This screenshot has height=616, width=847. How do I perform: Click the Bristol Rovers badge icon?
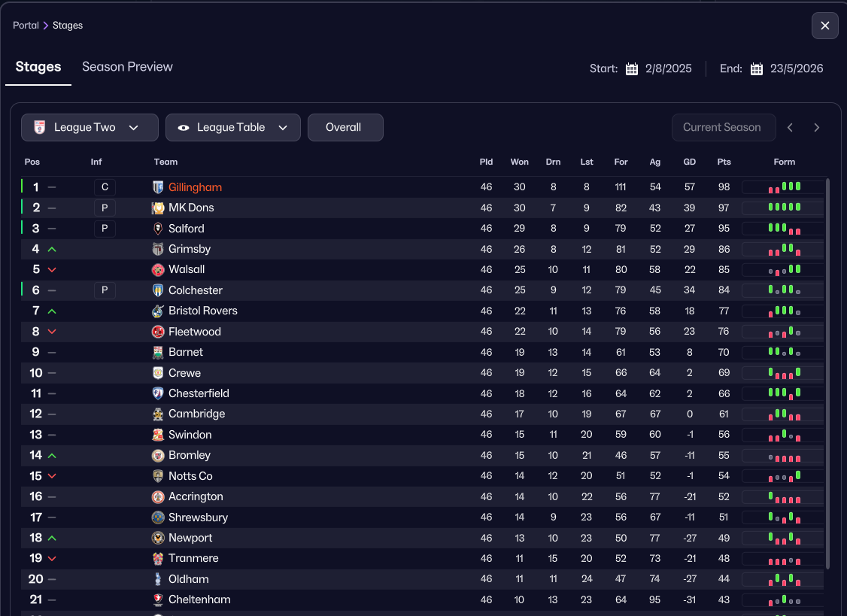point(158,311)
